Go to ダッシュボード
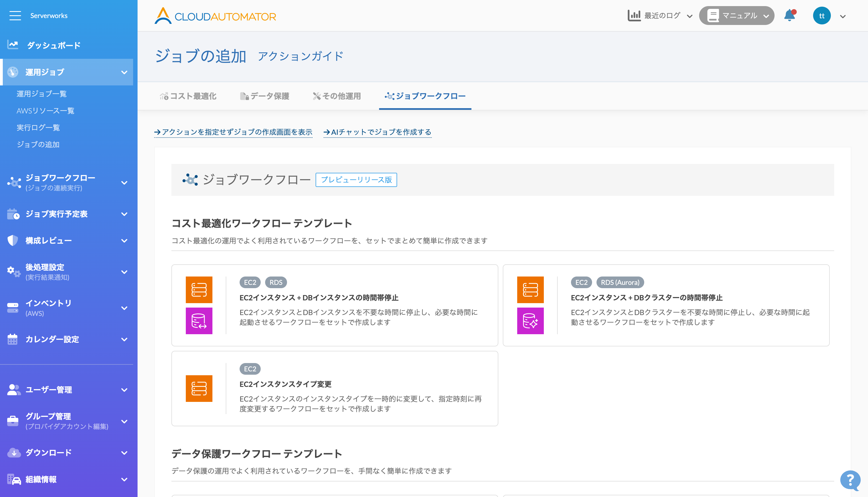The image size is (868, 497). [54, 45]
